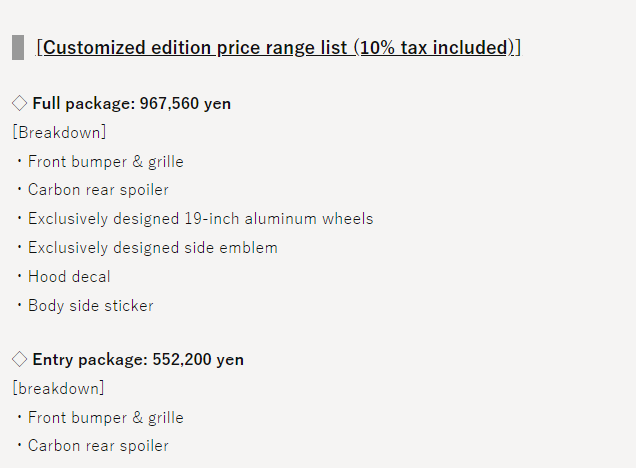The height and width of the screenshot is (468, 636).
Task: Select Carbon rear spoiler in Entry package
Action: 98,446
